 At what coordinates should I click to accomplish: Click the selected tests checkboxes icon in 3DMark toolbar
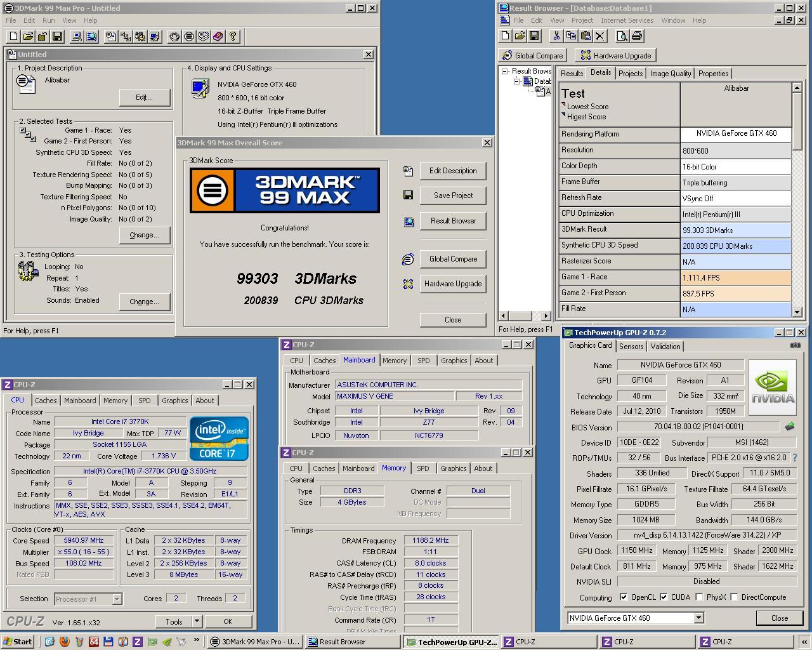pos(126,36)
